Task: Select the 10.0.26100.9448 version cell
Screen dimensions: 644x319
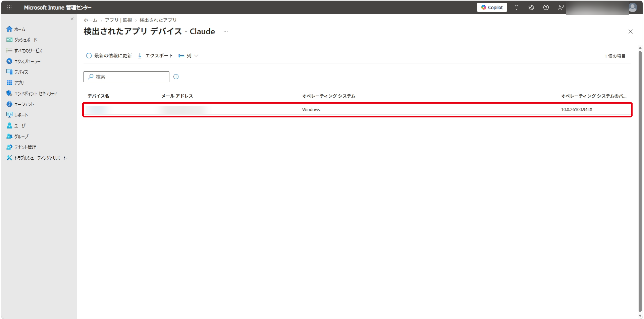Action: tap(577, 110)
